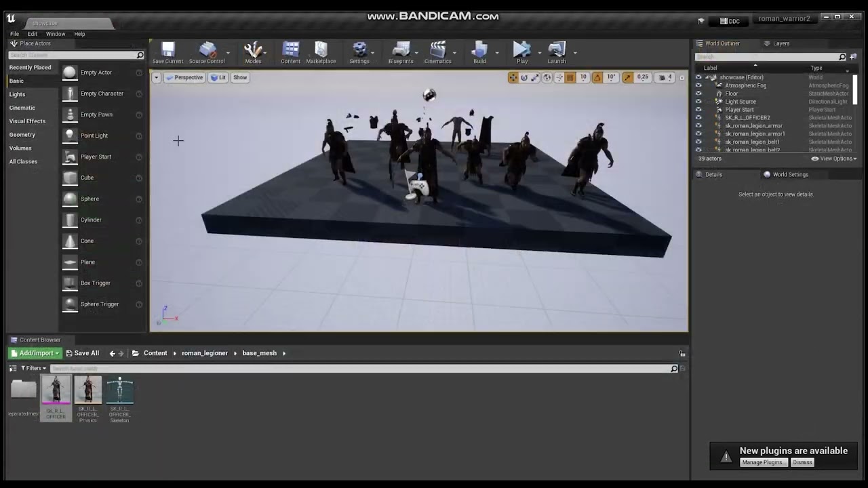Select the scale gizmo tool in viewport
The height and width of the screenshot is (488, 868).
535,77
